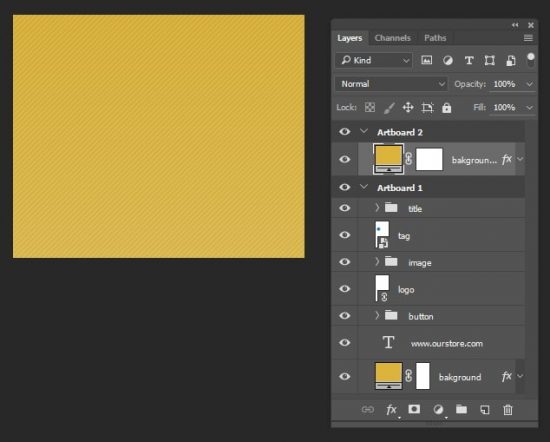Click Artboard 2 bakgroun white mask thumbnail
Viewport: 550px width, 442px height.
pos(429,159)
